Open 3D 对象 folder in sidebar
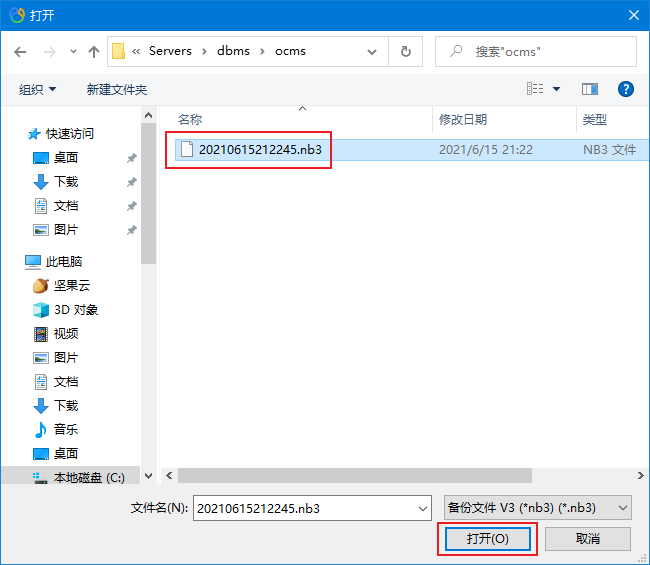The width and height of the screenshot is (650, 565). [x=75, y=310]
